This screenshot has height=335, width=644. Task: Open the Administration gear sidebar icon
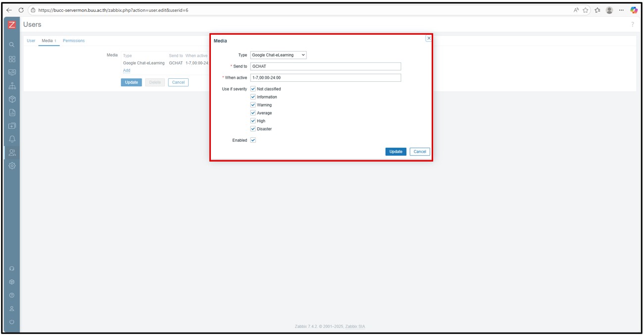click(12, 166)
